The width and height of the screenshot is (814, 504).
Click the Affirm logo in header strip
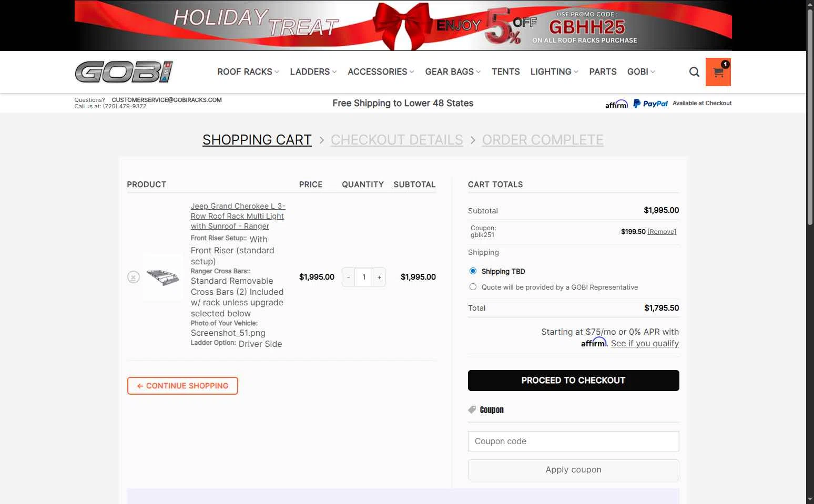point(616,104)
